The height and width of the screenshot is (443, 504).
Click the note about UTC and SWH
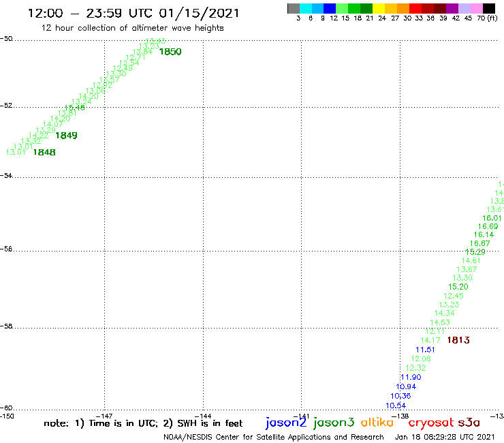pyautogui.click(x=143, y=423)
